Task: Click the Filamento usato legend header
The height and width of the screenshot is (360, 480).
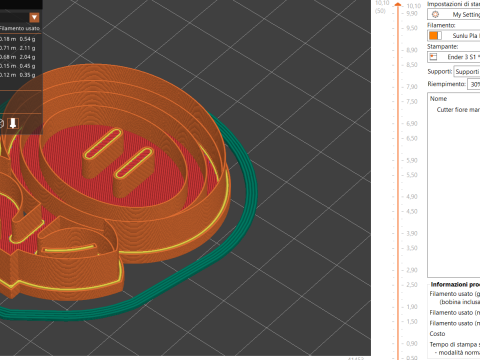Action: (x=20, y=28)
